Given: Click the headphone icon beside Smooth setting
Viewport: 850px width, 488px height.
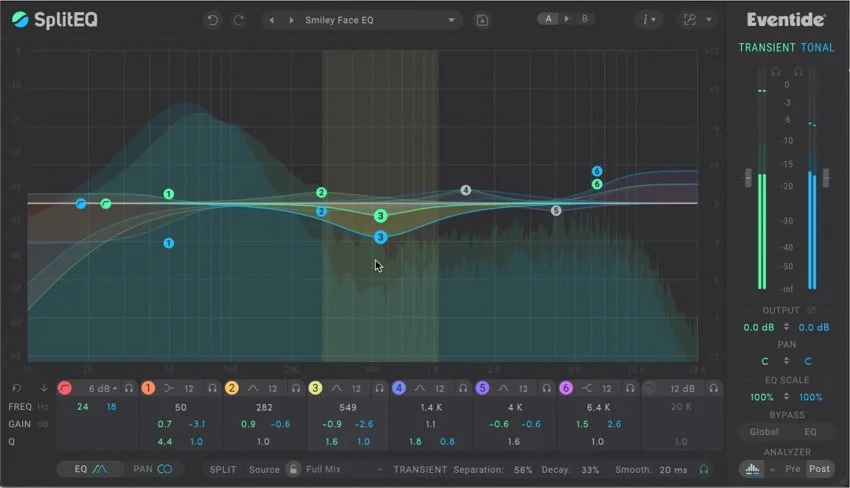Looking at the screenshot, I should [x=704, y=470].
